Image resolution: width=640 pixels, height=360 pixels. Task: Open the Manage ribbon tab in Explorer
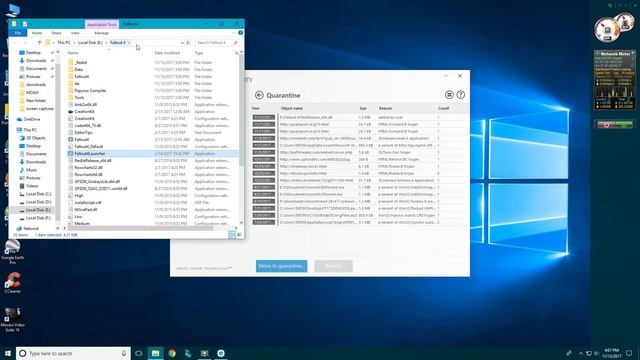click(102, 33)
